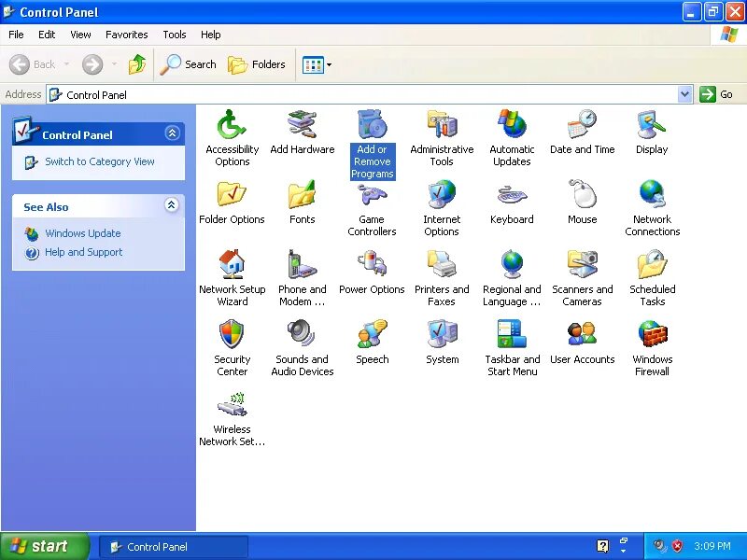The width and height of the screenshot is (747, 560).
Task: Open the Tools menu
Action: pyautogui.click(x=175, y=35)
